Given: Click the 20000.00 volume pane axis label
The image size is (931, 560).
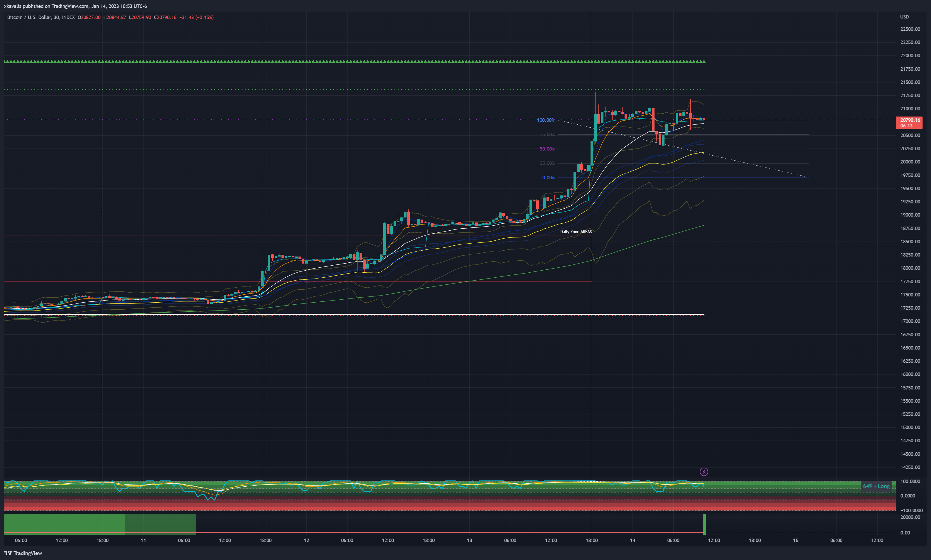Looking at the screenshot, I should [910, 517].
